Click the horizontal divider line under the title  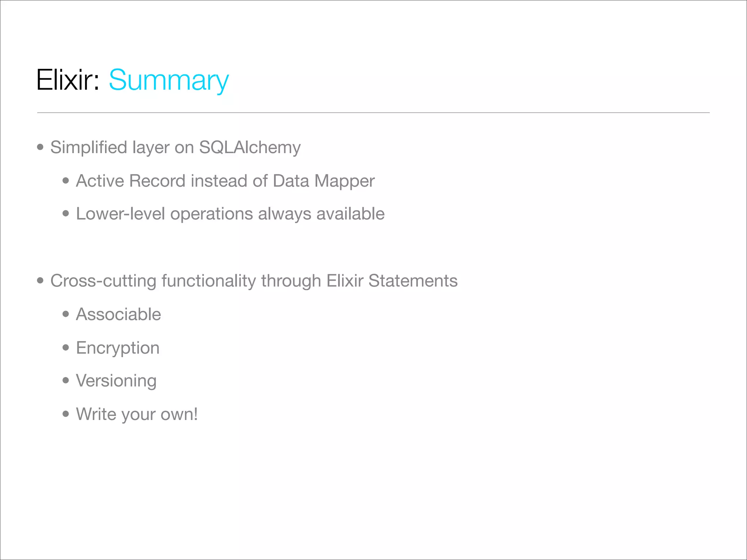(373, 113)
